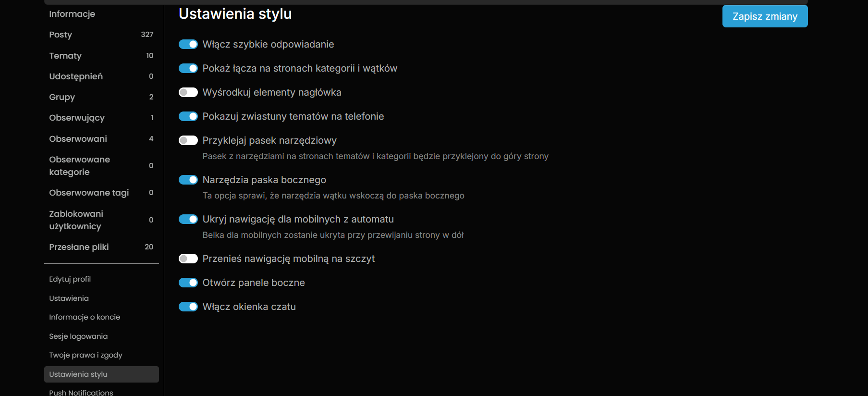Disable the quick reply toggle
This screenshot has height=396, width=868.
coord(188,44)
